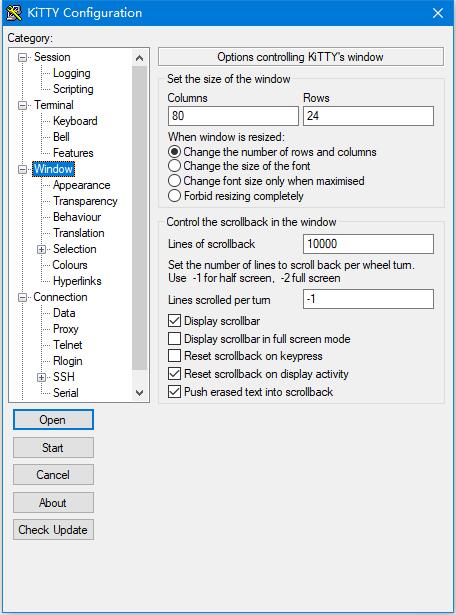Focus the Lines scrolled per turn field
The height and width of the screenshot is (615, 456).
click(x=368, y=299)
